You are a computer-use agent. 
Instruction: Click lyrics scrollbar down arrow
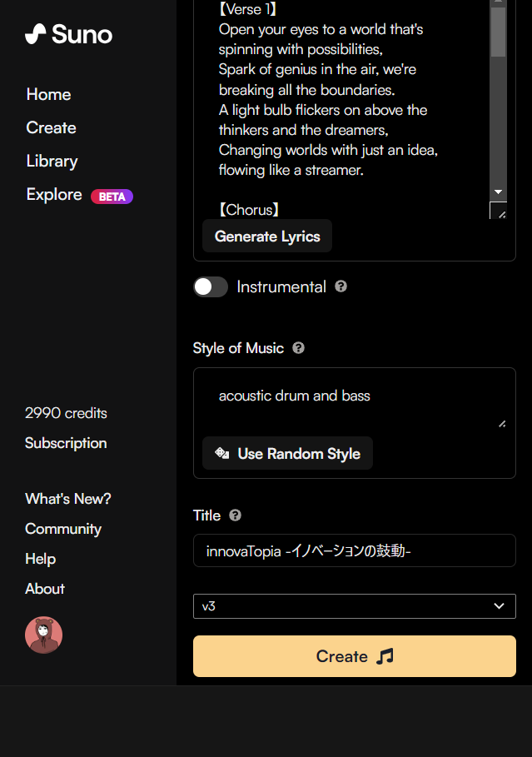point(498,192)
